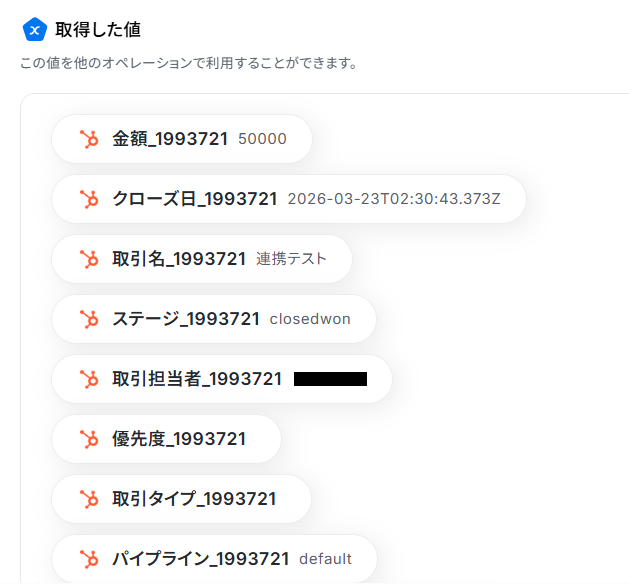
Task: Click HubSpot icon on 金額_1993721 chip
Action: pos(89,139)
